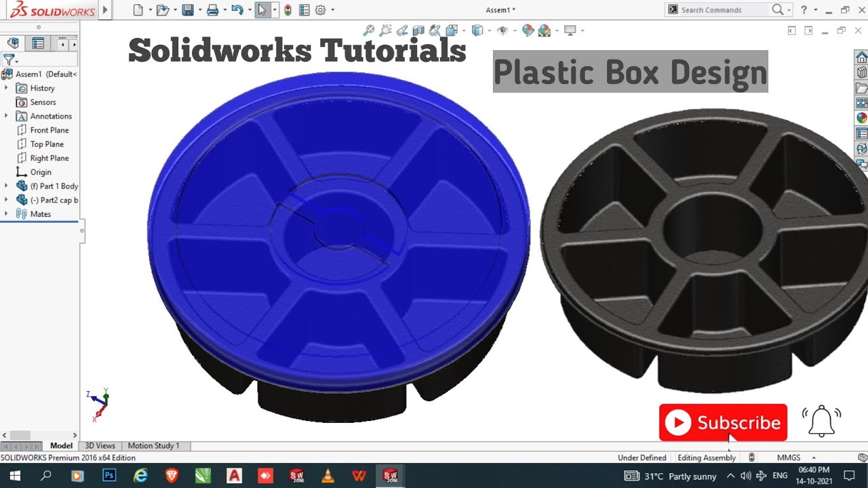Click the feature tree filter funnel icon
Image resolution: width=868 pixels, height=488 pixels.
click(8, 60)
